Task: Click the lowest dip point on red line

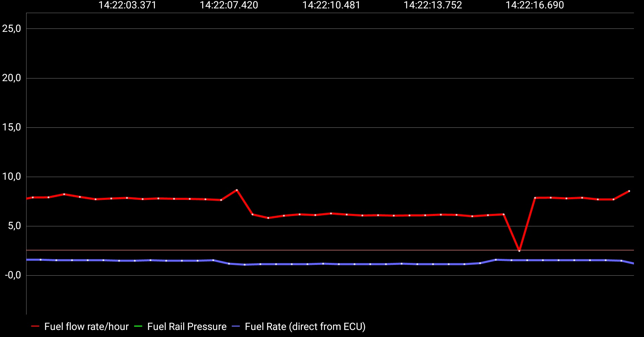Action: [x=519, y=250]
